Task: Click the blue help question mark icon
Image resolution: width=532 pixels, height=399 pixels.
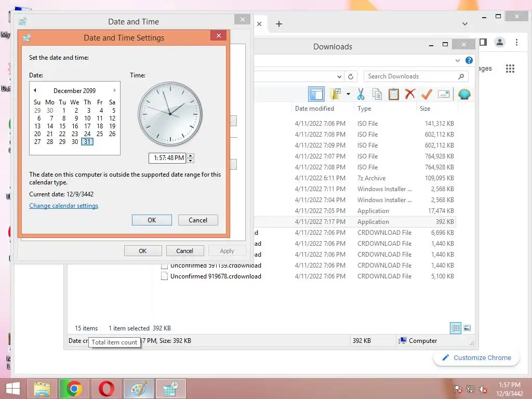Action: point(469,60)
